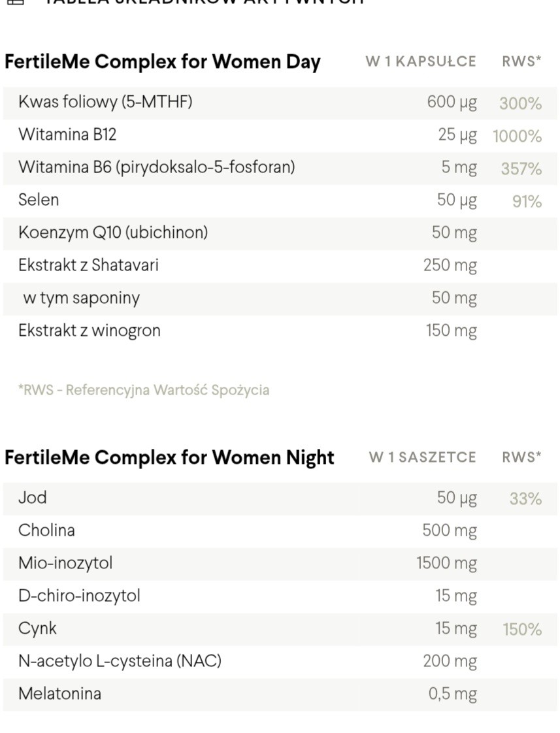Click the W 1 KAPSUŁCE column header
560x733 pixels.
(421, 62)
